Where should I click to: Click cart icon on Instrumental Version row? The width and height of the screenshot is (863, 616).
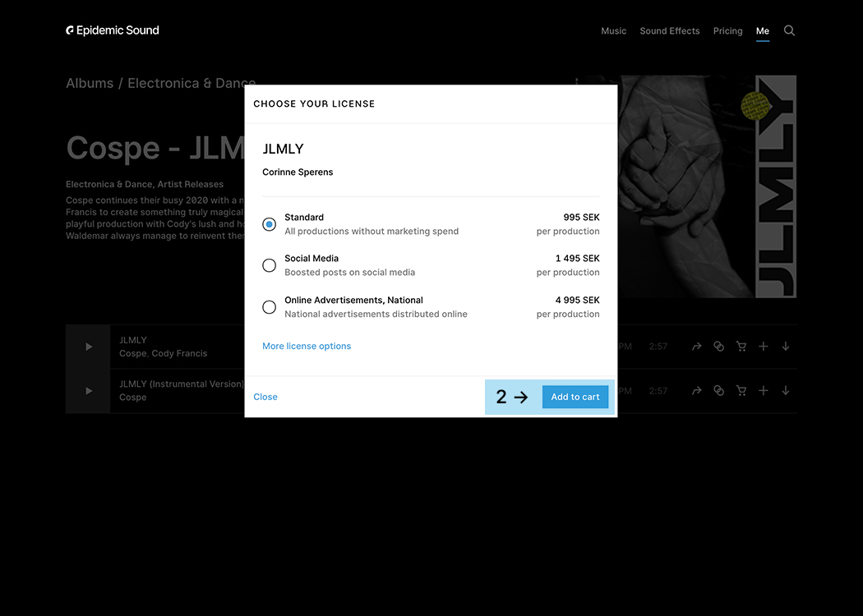pyautogui.click(x=741, y=391)
